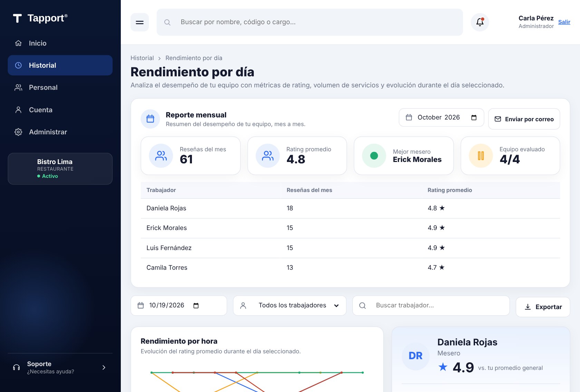580x392 pixels.
Task: Click the Rating promedio people icon
Action: click(x=268, y=156)
